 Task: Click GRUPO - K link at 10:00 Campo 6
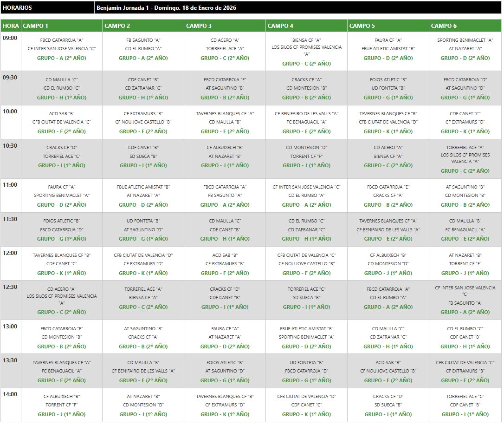(465, 131)
